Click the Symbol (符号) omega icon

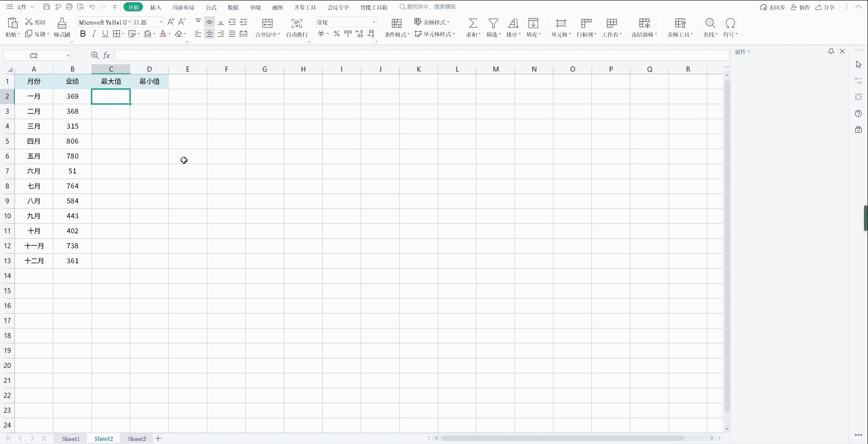(x=730, y=23)
